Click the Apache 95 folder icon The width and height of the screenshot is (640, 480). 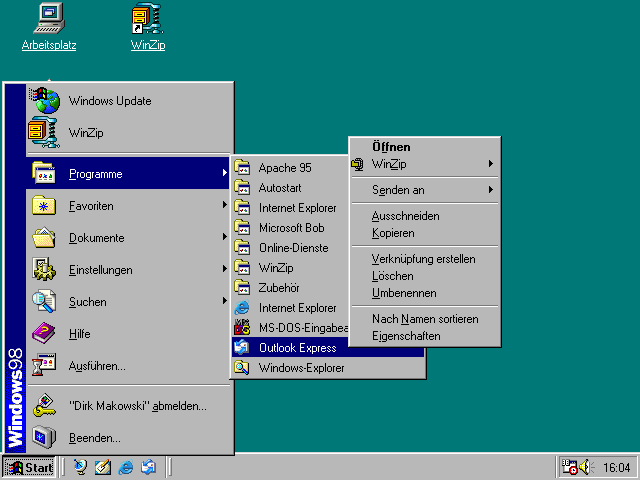click(242, 167)
